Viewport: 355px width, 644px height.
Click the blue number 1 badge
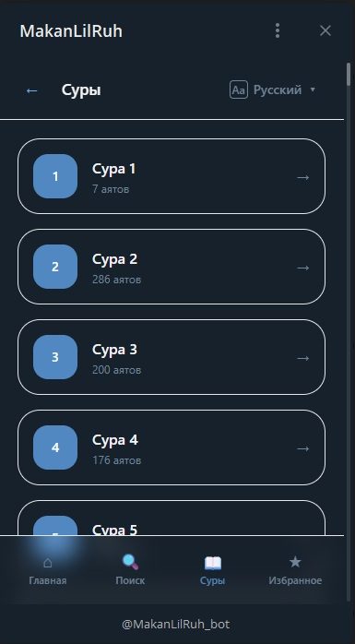55,176
